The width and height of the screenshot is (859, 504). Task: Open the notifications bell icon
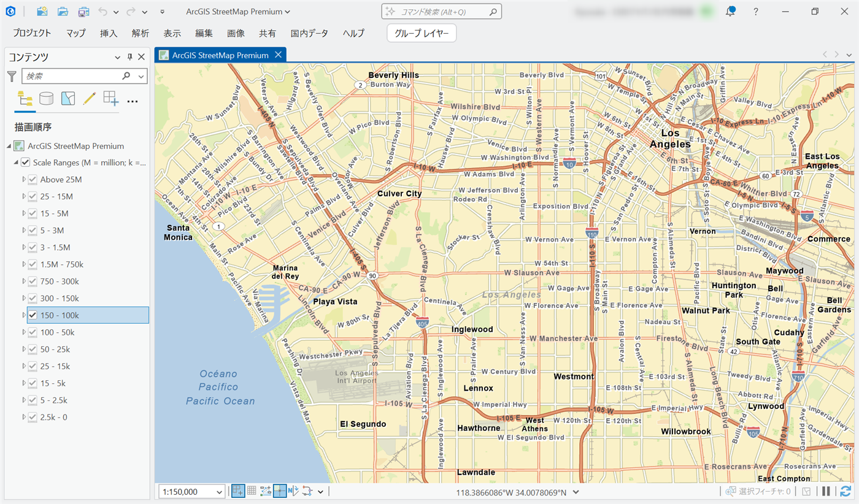[730, 12]
